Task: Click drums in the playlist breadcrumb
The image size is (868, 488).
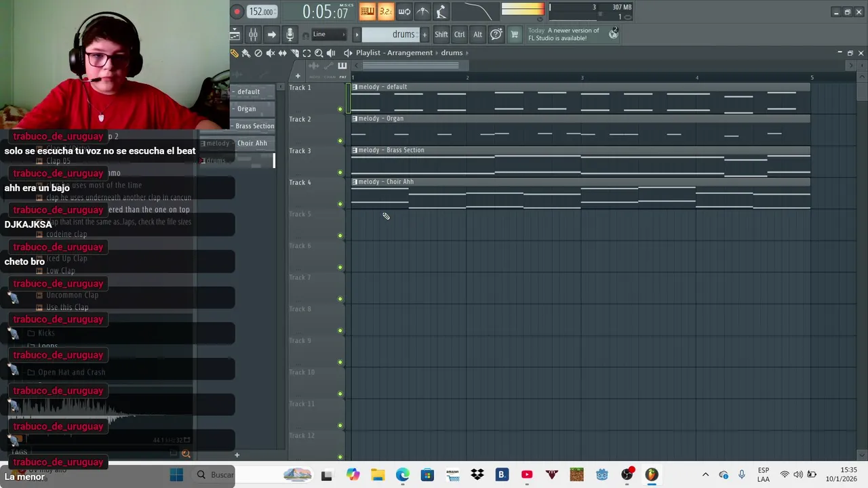Action: click(452, 53)
